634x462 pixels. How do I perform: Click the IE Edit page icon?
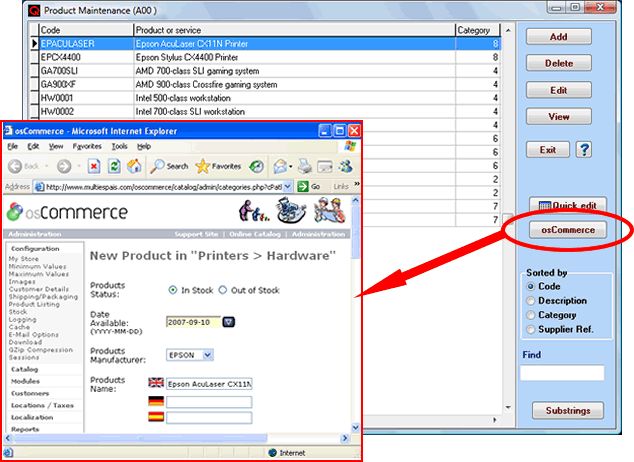pyautogui.click(x=325, y=166)
